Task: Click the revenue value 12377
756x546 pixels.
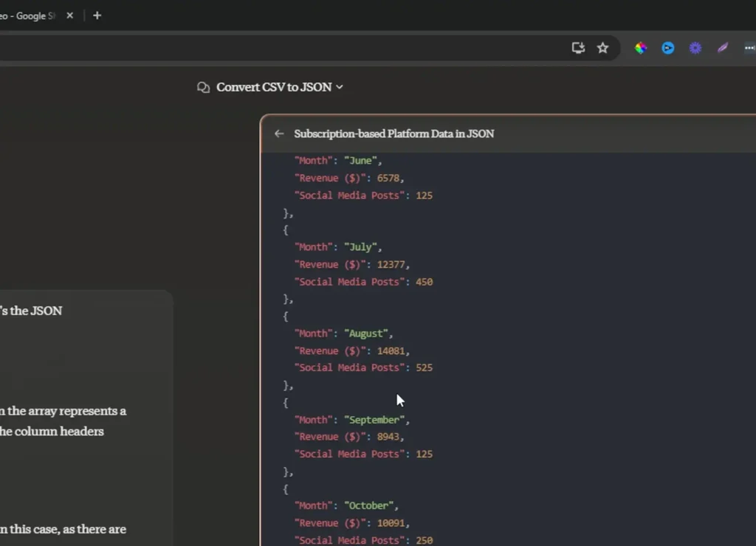Action: 391,265
